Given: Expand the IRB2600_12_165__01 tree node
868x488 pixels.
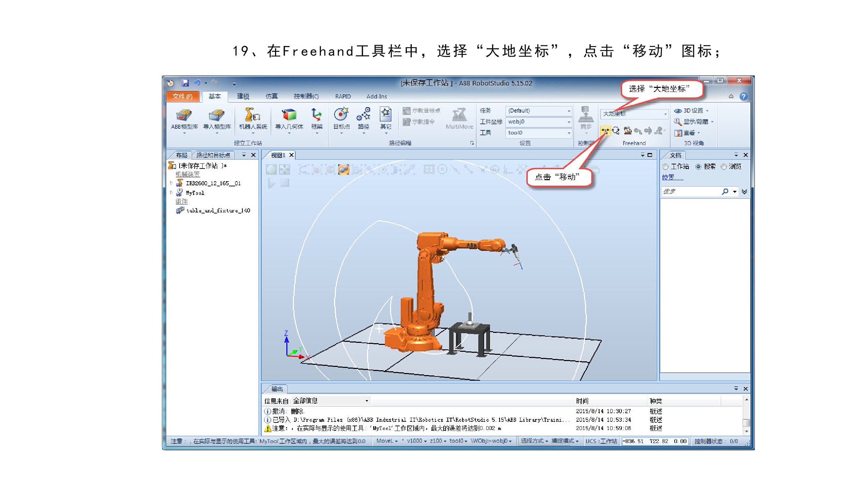Looking at the screenshot, I should [171, 183].
